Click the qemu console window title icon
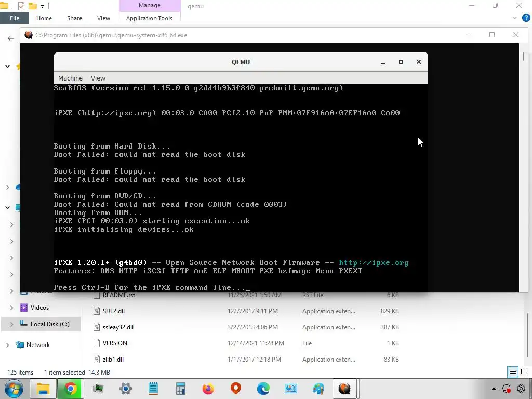The height and width of the screenshot is (399, 532). point(29,35)
